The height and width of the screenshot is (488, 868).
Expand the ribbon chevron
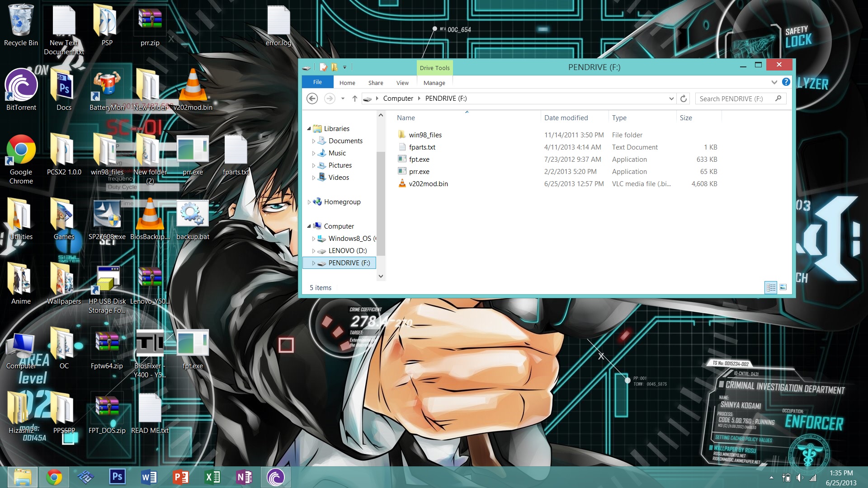(x=774, y=82)
